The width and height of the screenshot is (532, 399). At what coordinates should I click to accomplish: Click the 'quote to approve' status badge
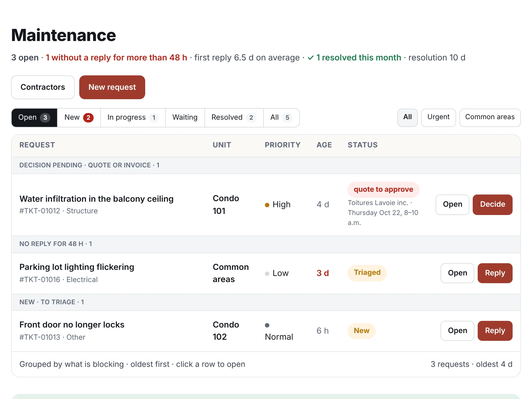pyautogui.click(x=383, y=190)
